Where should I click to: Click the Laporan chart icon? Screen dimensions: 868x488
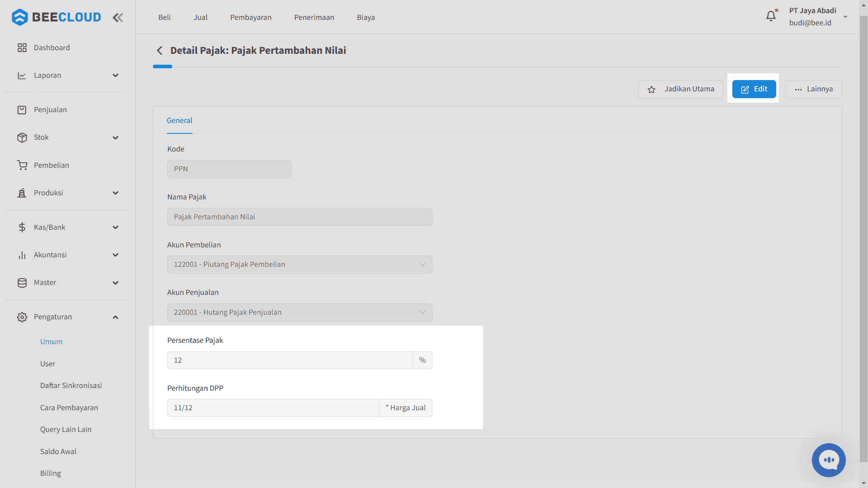(x=22, y=76)
